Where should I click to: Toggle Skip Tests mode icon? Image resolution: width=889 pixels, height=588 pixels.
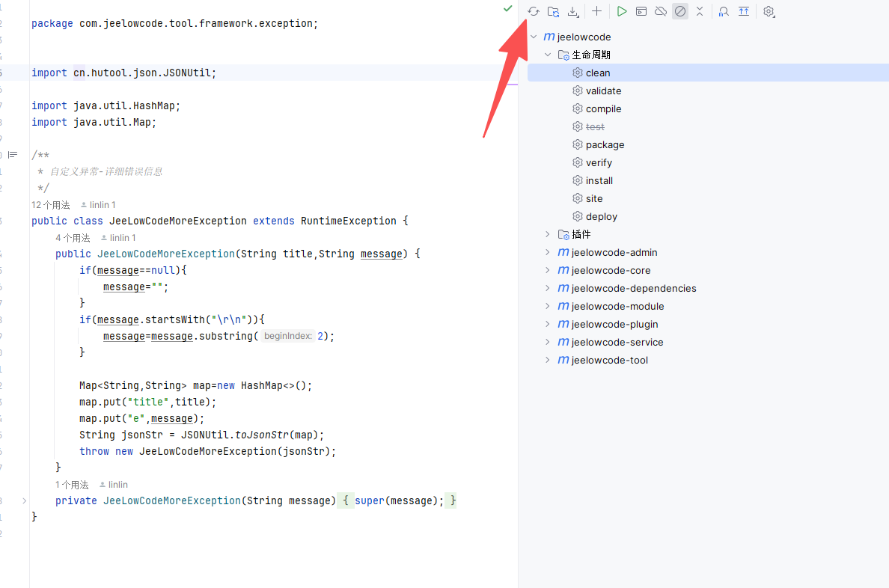point(680,11)
